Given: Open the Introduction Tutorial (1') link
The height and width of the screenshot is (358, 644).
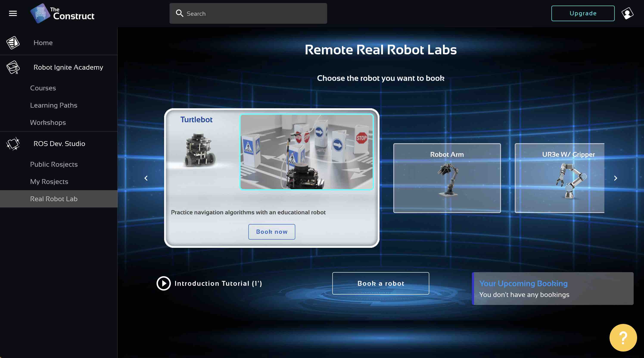Looking at the screenshot, I should point(218,283).
